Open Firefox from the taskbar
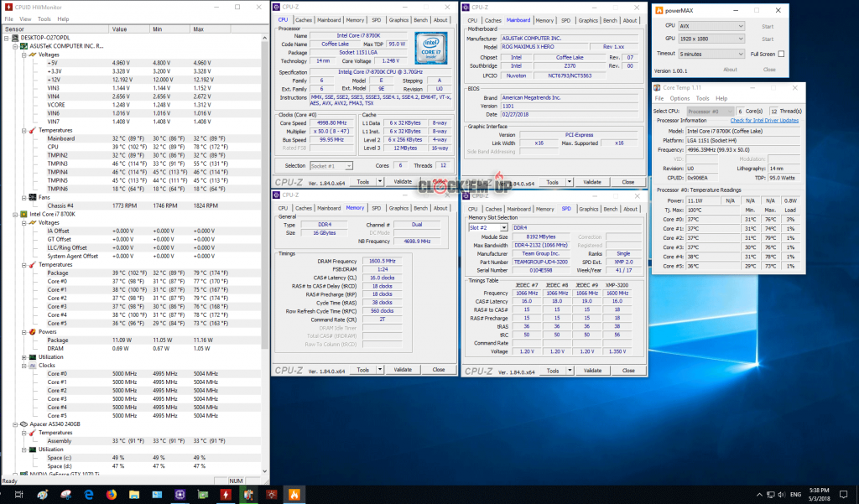Viewport: 859px width, 504px height. point(112,495)
